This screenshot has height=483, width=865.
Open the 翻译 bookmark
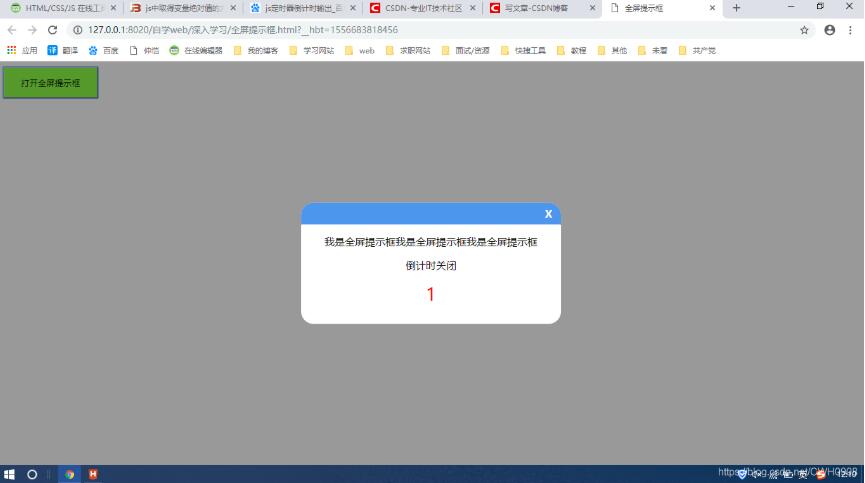[62, 50]
